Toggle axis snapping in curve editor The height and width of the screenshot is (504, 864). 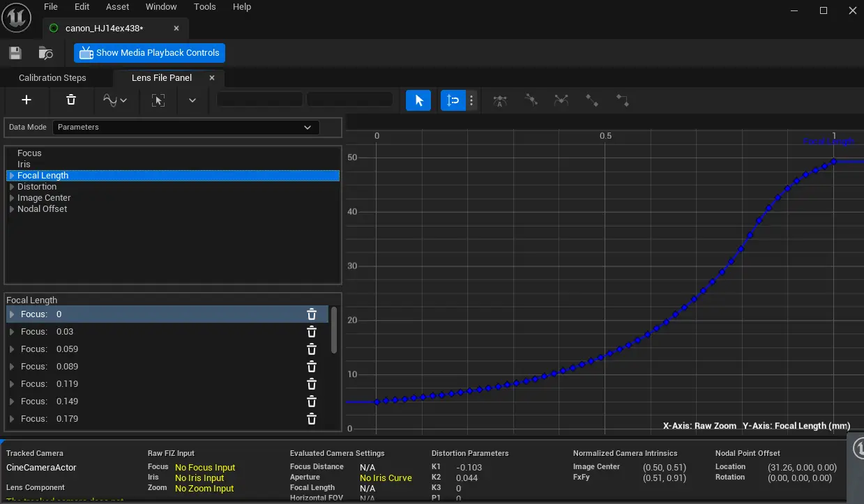click(x=453, y=100)
